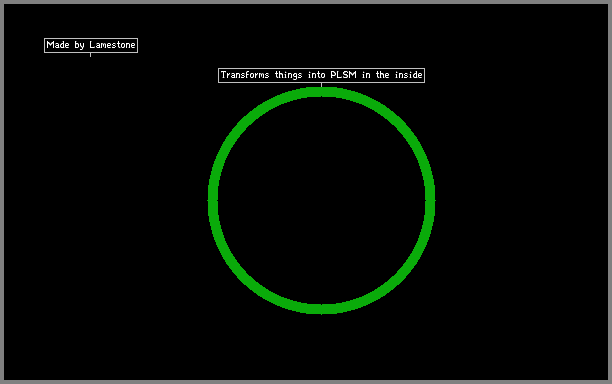Click the bottommost point of the green ring
The image size is (612, 384).
point(321,309)
